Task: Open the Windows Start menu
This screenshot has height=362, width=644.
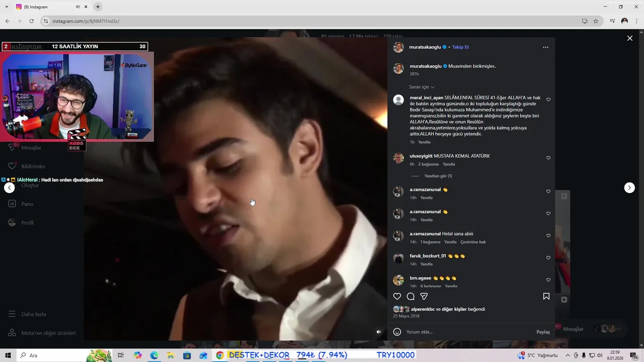Action: tap(8, 355)
